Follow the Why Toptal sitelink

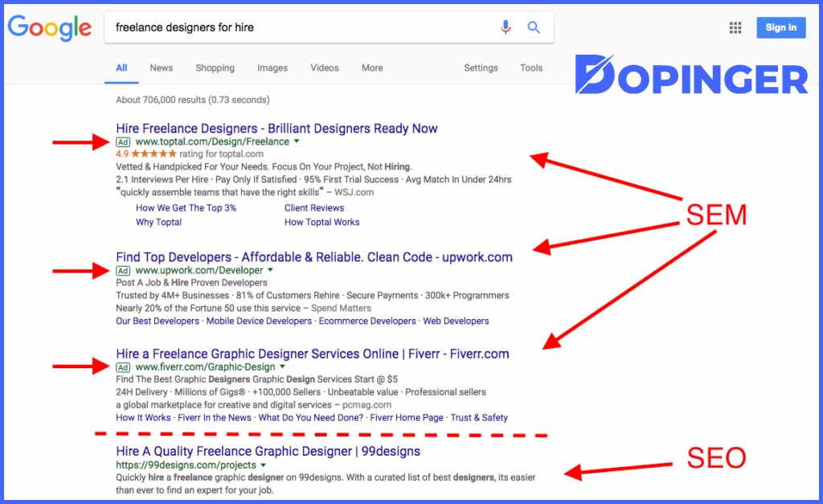[158, 222]
